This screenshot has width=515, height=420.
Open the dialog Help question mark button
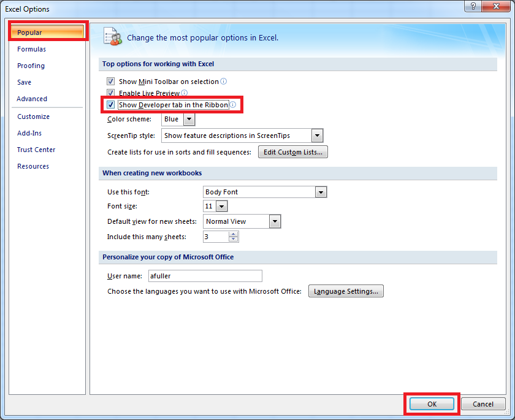473,6
